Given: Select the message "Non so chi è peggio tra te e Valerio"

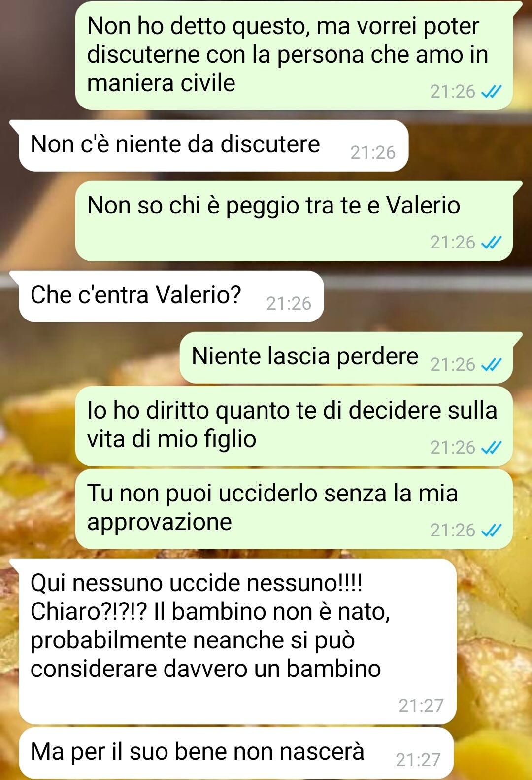Looking at the screenshot, I should pyautogui.click(x=294, y=221).
